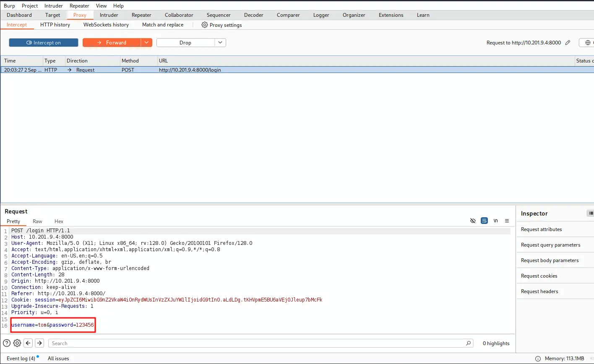
Task: Open the Project menu
Action: click(30, 5)
